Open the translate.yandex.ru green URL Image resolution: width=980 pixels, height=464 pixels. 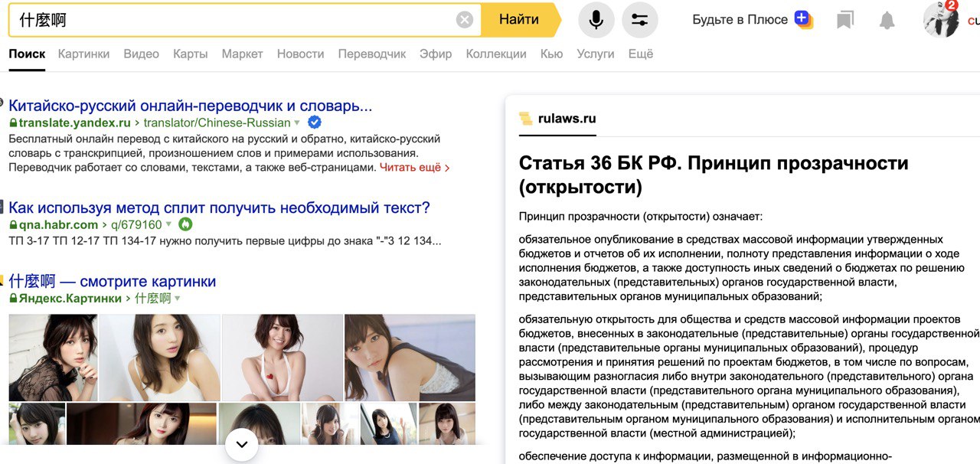tap(74, 123)
